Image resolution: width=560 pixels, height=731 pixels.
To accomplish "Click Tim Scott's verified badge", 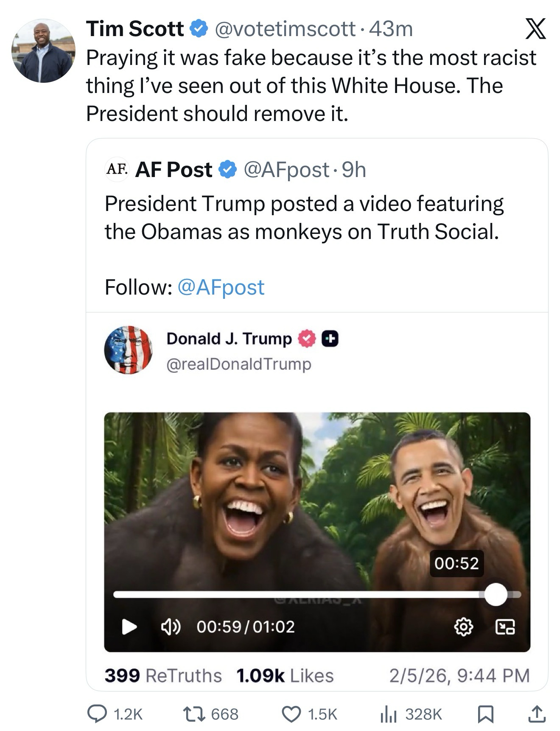I will [x=199, y=29].
